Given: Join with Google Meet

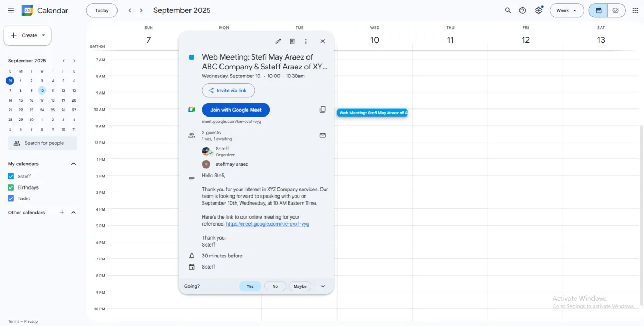Looking at the screenshot, I should coord(236,110).
